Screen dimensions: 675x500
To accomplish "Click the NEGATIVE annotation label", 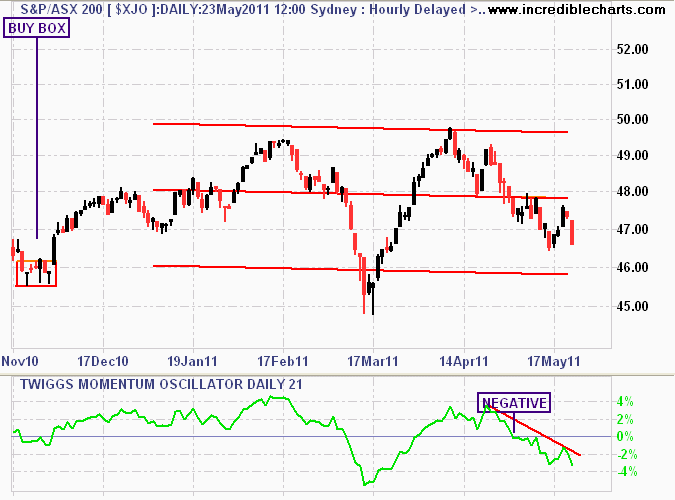I will pyautogui.click(x=514, y=403).
